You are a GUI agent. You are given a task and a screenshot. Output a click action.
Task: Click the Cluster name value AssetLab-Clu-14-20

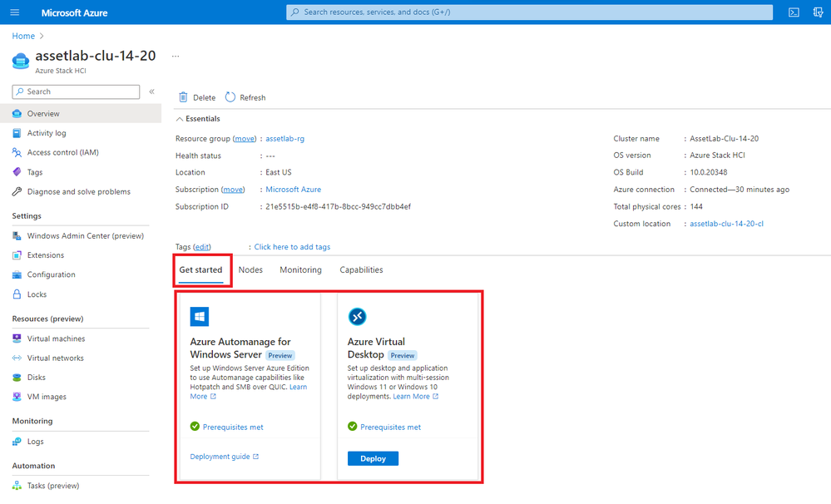coord(724,138)
